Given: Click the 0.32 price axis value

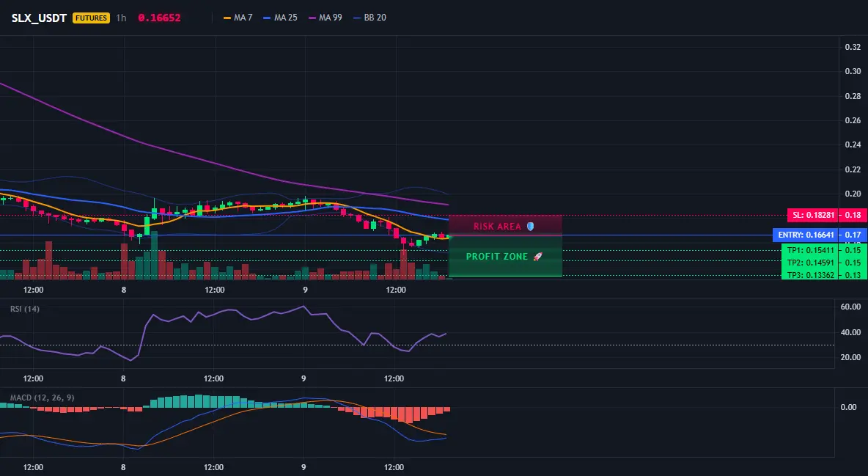Looking at the screenshot, I should pos(853,47).
